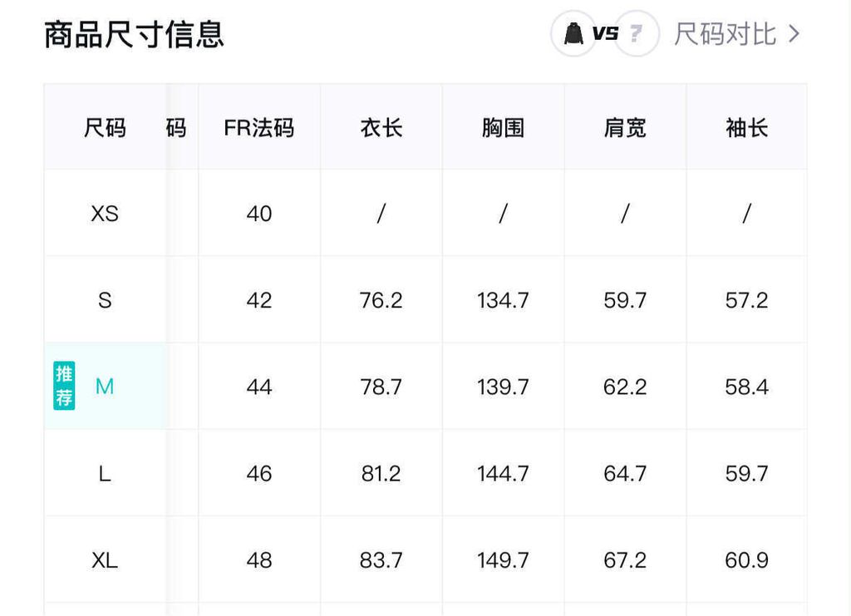This screenshot has height=616, width=851.
Task: Click the 袖长 column header
Action: 746,128
